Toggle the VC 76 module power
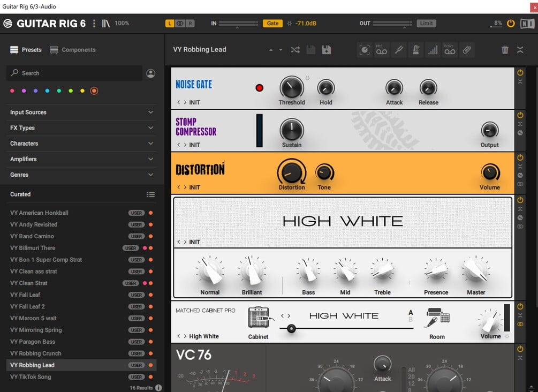538x392 pixels. (x=520, y=349)
